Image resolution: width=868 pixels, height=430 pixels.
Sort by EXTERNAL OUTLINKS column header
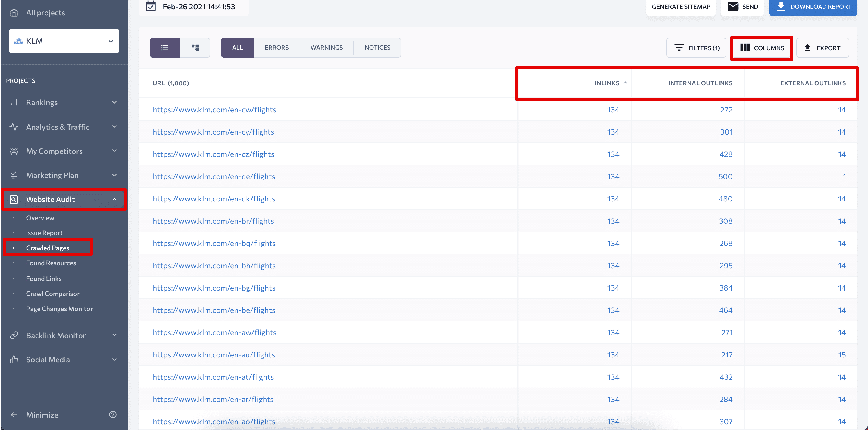click(813, 83)
